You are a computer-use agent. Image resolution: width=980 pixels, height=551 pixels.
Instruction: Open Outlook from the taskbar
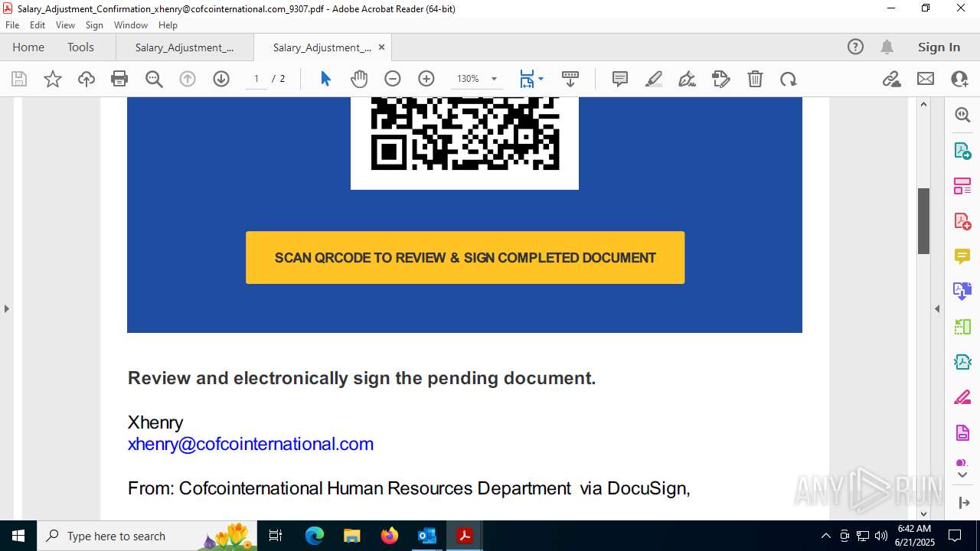click(x=427, y=536)
